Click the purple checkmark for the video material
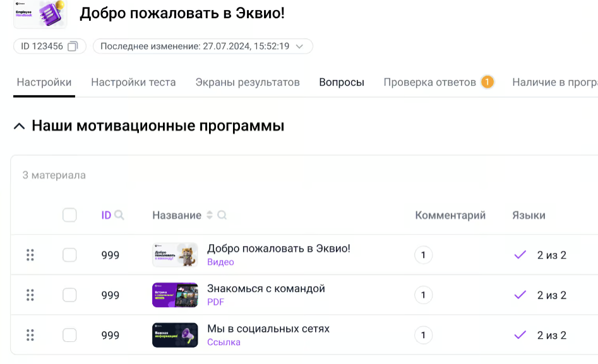598x364 pixels. [519, 255]
